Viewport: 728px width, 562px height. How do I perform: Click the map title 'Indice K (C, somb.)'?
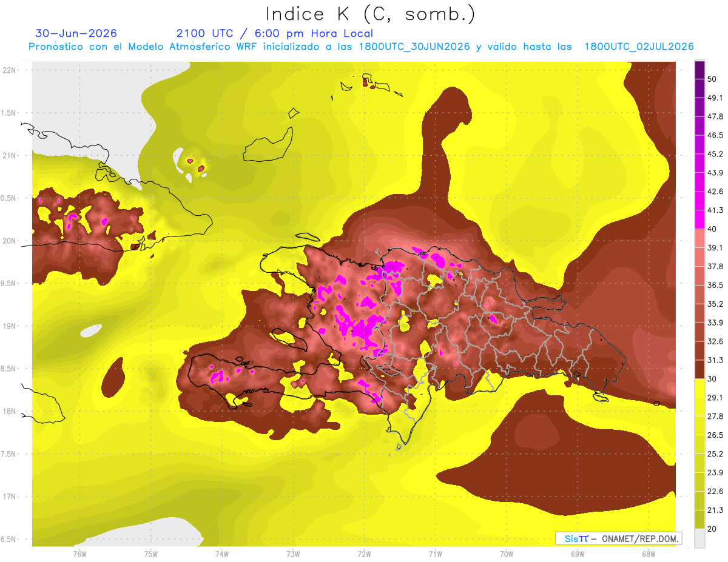click(x=370, y=13)
